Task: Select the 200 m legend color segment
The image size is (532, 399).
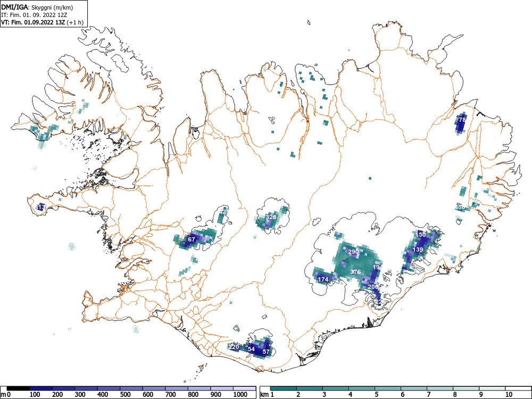Action: [63, 388]
